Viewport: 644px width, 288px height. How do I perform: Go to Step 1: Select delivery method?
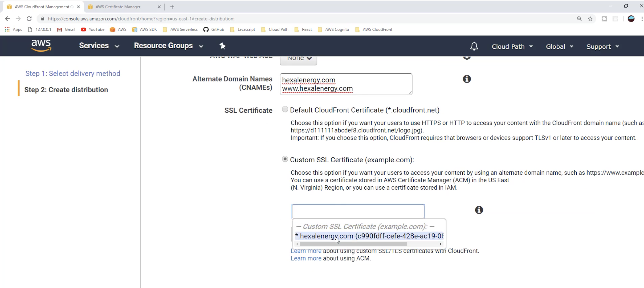73,73
